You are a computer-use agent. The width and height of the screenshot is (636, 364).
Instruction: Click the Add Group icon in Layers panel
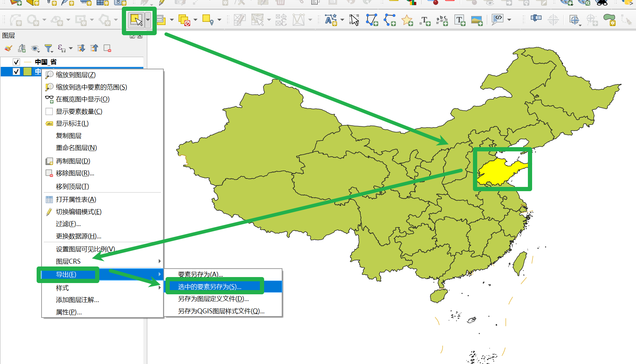(22, 48)
